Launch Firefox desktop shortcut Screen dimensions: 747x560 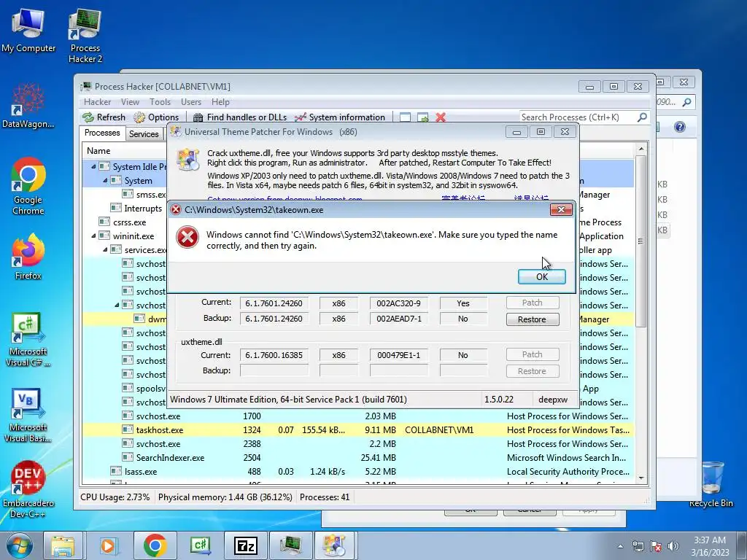point(28,257)
